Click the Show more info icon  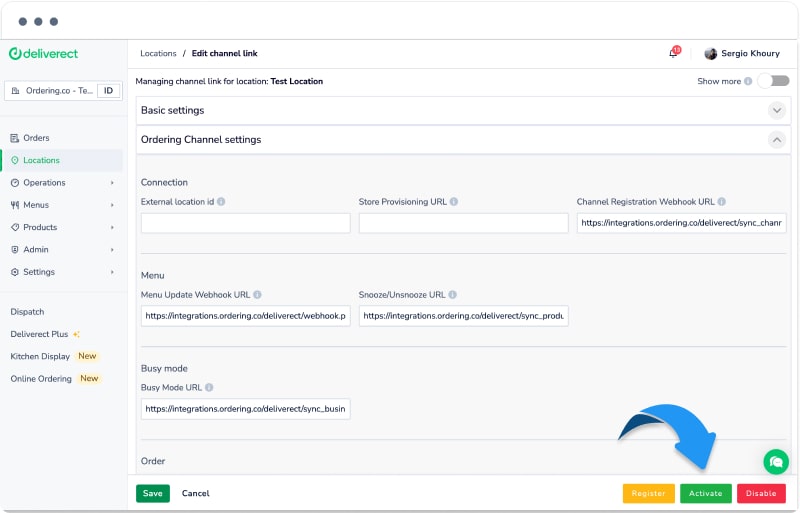click(748, 81)
